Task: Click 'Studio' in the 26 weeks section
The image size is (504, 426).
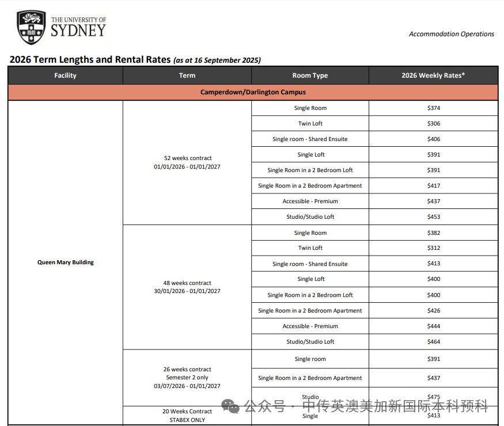Action: click(x=310, y=397)
